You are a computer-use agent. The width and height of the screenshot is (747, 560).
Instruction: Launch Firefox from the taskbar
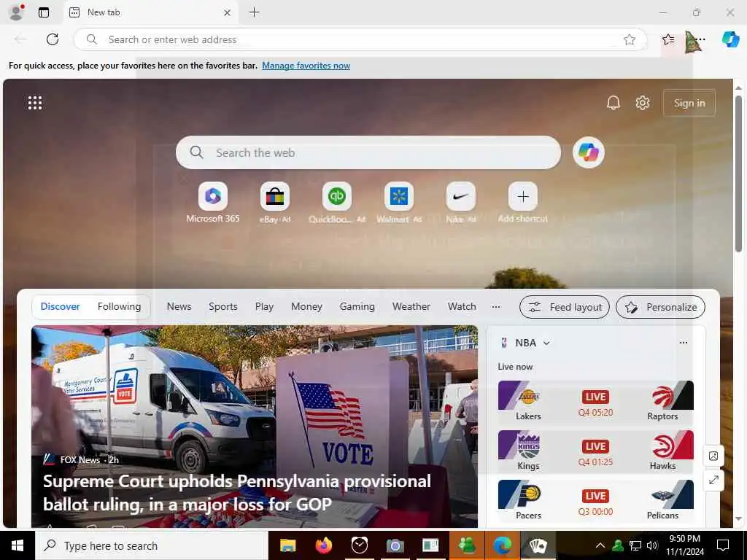tap(323, 545)
